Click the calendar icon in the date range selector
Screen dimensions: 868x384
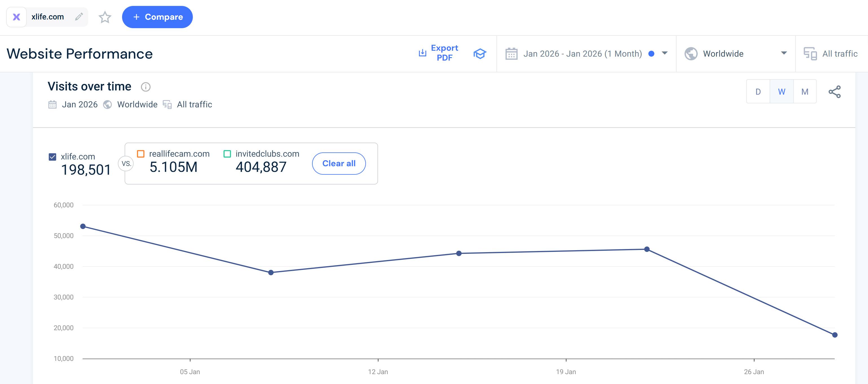(511, 54)
